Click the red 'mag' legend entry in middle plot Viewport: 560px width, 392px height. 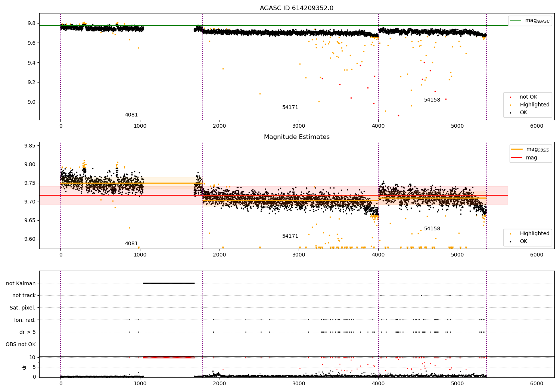[x=531, y=158]
